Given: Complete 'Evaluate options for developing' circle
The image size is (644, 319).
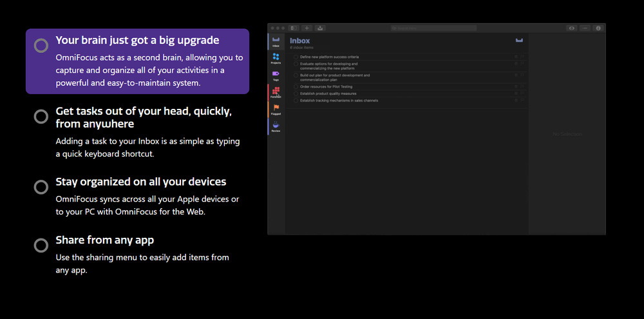Looking at the screenshot, I should point(296,64).
